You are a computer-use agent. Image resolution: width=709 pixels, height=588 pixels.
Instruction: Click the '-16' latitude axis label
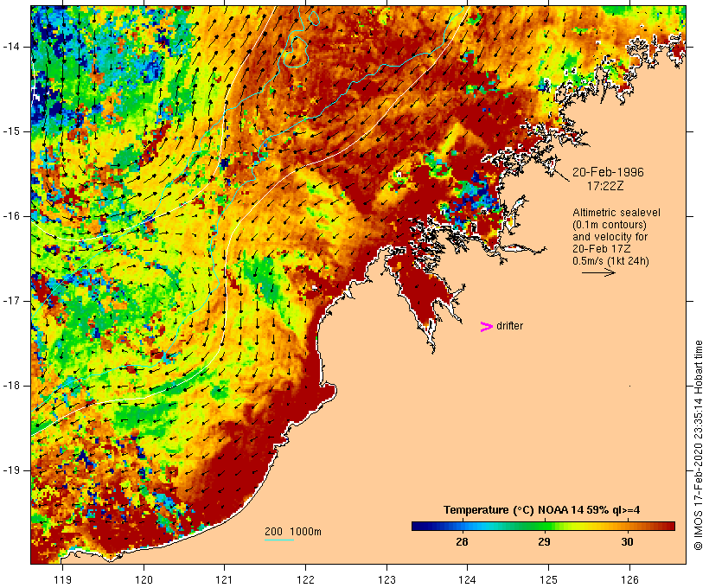pyautogui.click(x=11, y=216)
